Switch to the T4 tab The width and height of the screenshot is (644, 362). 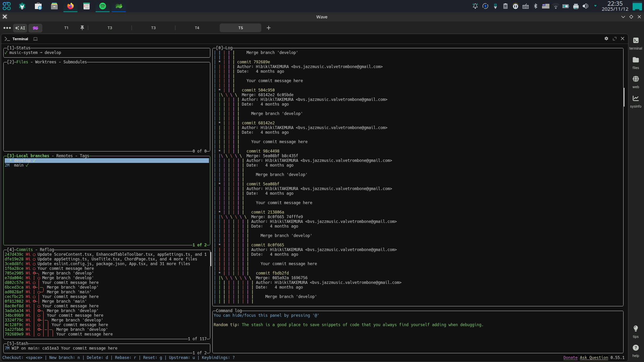[x=197, y=28]
